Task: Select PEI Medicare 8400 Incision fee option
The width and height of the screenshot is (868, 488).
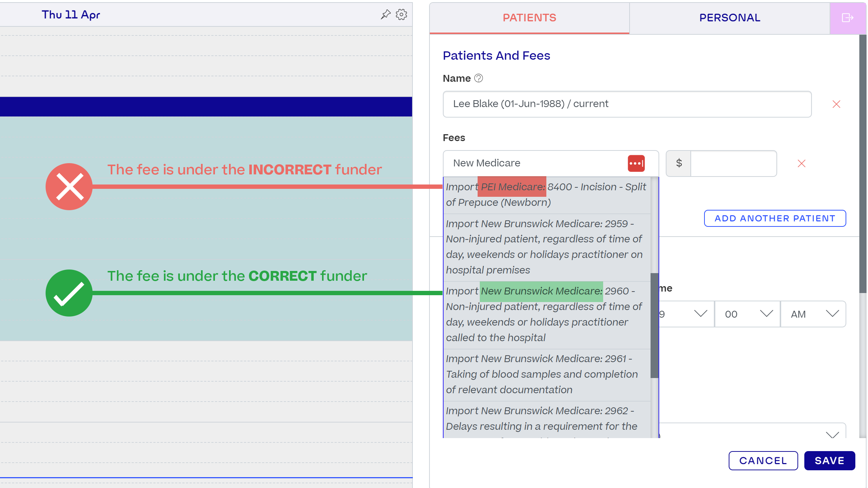Action: pyautogui.click(x=547, y=195)
